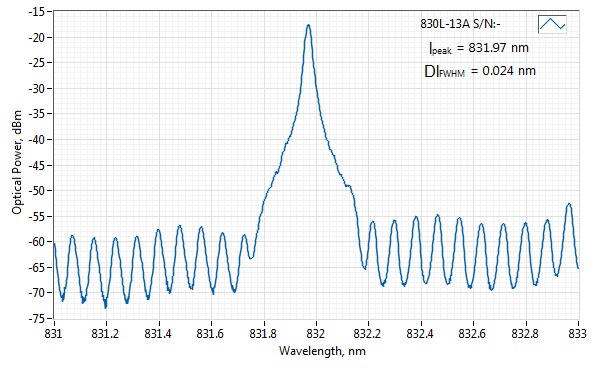Click the x-axis tick label '832.4'

click(x=420, y=334)
